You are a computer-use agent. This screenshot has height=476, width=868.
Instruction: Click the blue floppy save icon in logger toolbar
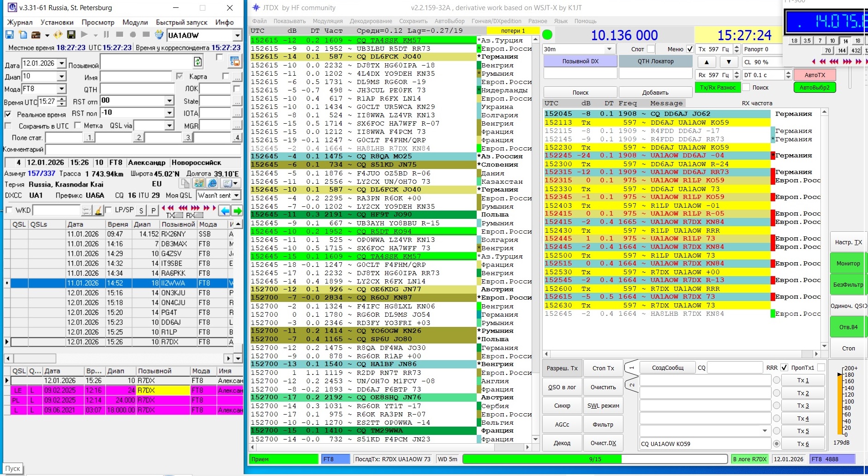click(9, 35)
